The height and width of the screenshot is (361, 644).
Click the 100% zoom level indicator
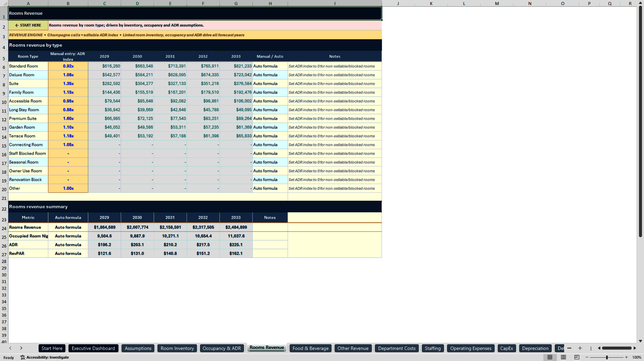[x=637, y=357]
